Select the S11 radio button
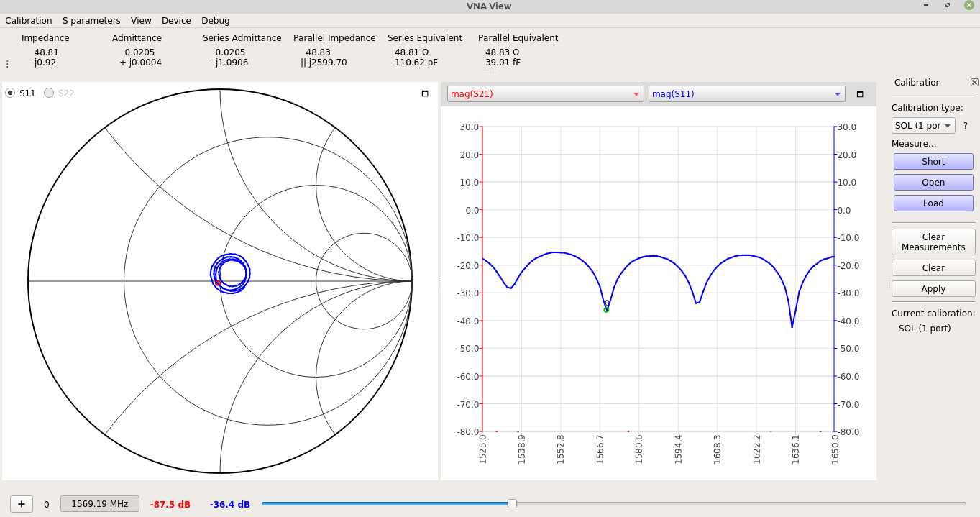The image size is (980, 517). [10, 93]
